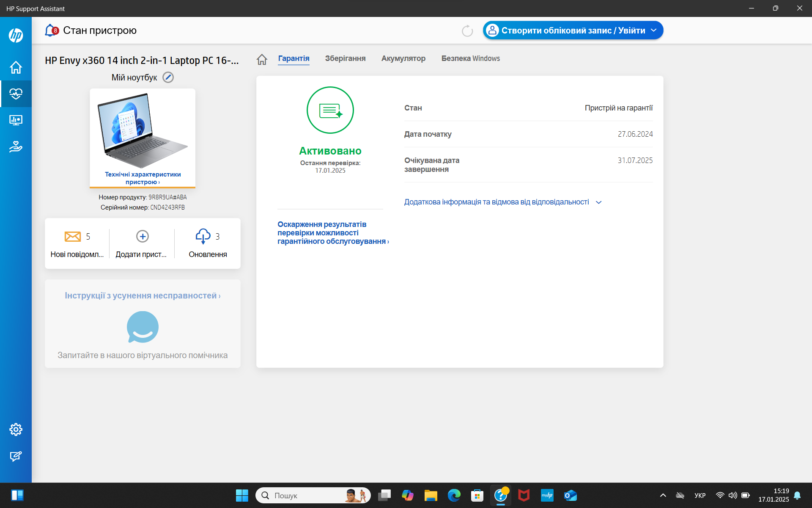Open Технічні характеристики пристрою link
812x508 pixels.
(x=143, y=178)
